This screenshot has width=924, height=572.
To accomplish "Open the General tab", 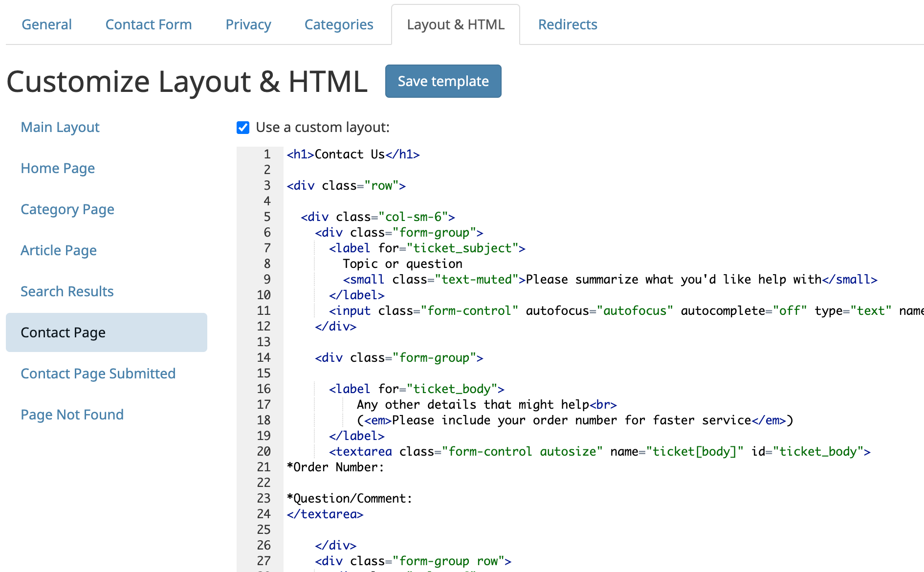I will click(x=46, y=24).
